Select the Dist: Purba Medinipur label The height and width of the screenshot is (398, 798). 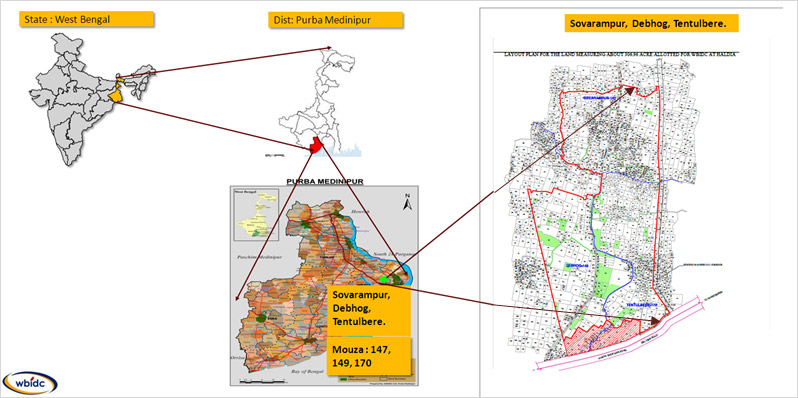coord(334,20)
